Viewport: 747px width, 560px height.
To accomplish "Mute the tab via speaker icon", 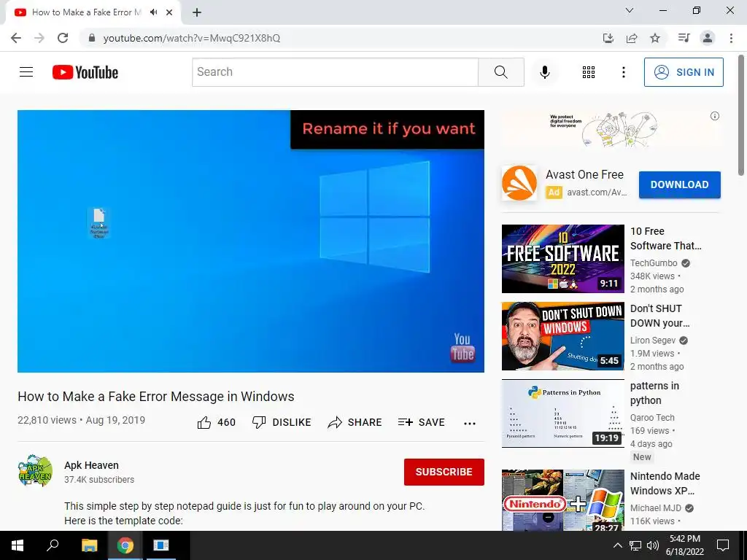I will click(153, 12).
